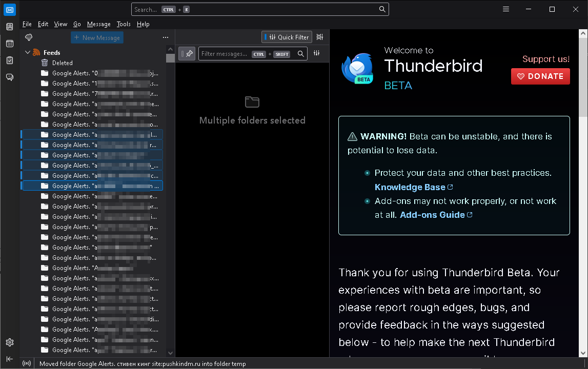Open the Address Book space
The width and height of the screenshot is (588, 369).
10,27
